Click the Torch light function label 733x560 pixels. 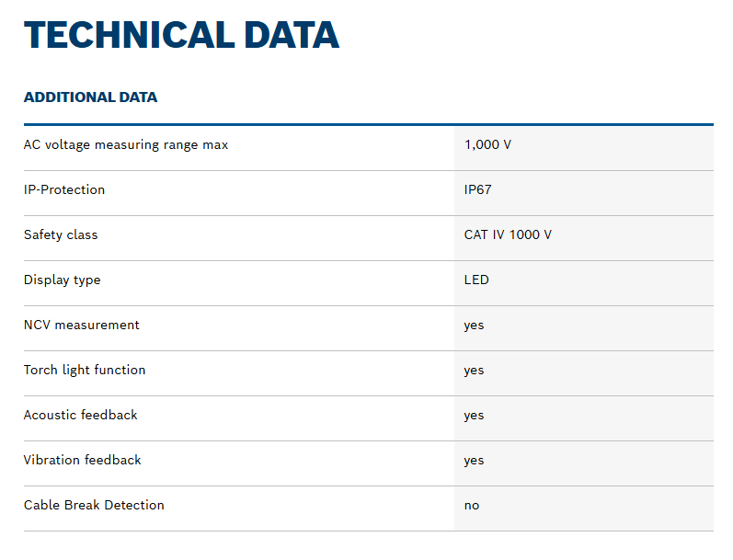(x=85, y=370)
